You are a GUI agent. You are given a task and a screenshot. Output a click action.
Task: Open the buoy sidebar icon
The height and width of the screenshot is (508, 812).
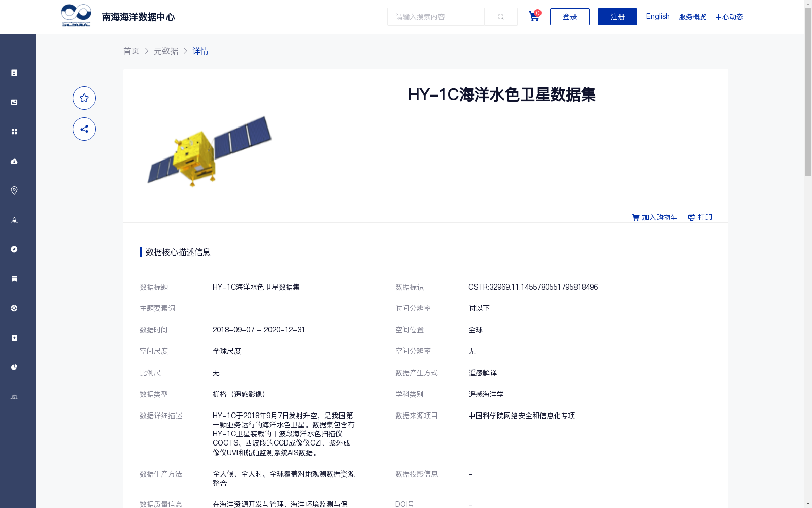[x=14, y=220]
